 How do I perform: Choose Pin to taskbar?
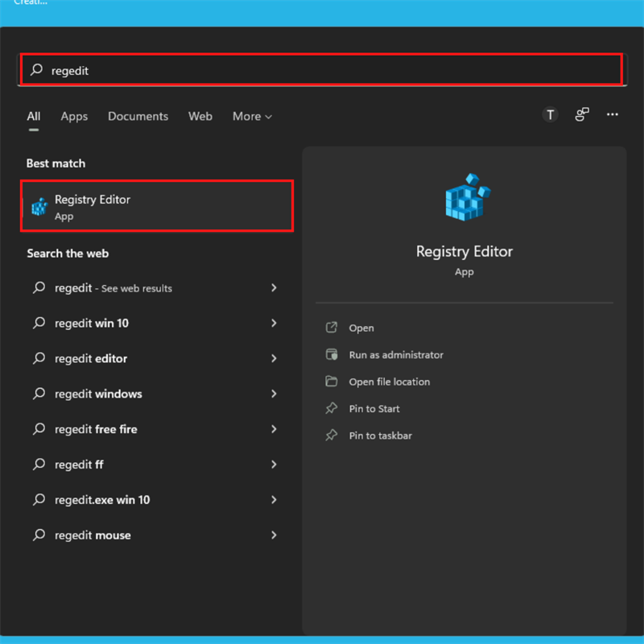click(x=380, y=436)
